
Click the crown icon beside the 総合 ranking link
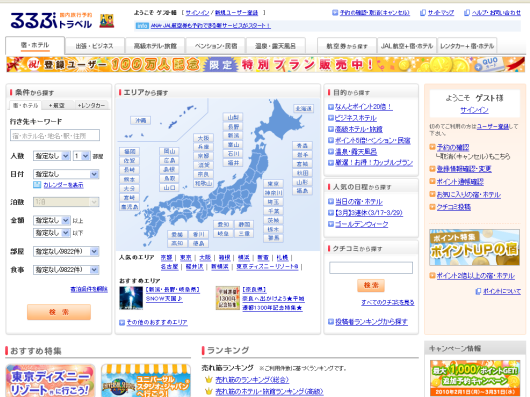click(x=209, y=380)
